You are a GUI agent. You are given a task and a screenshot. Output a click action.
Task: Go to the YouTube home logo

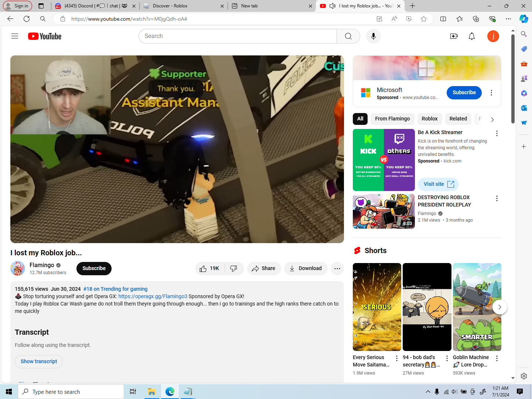click(45, 36)
